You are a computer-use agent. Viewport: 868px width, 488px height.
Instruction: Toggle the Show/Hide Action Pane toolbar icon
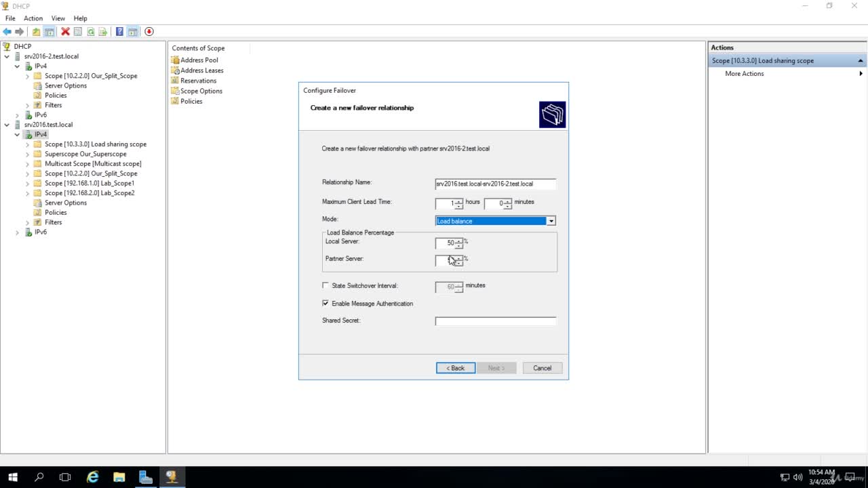[x=133, y=32]
